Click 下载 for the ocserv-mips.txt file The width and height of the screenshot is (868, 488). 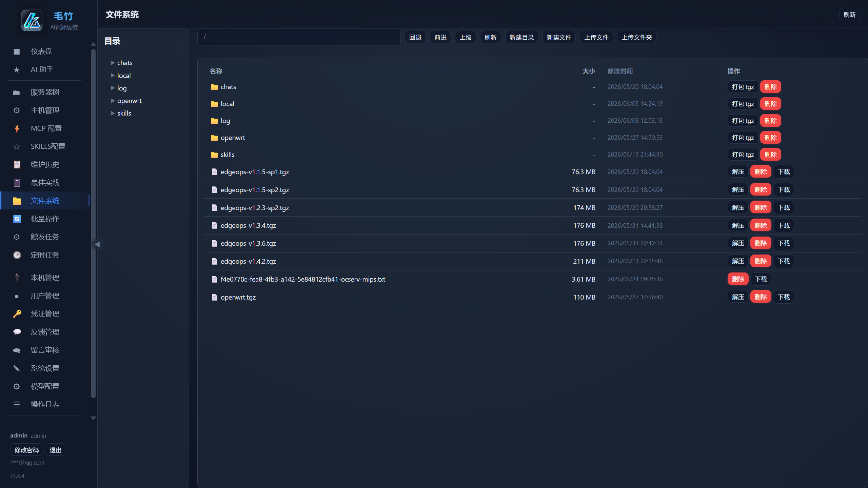pos(761,279)
